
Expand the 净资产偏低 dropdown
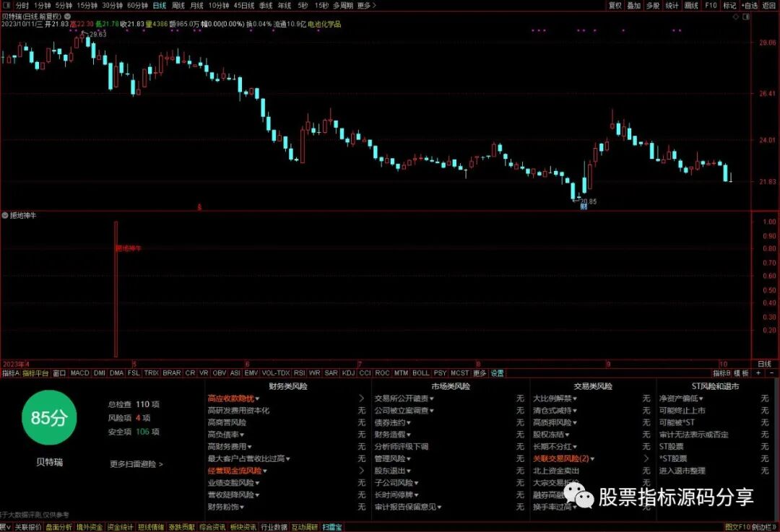point(681,398)
